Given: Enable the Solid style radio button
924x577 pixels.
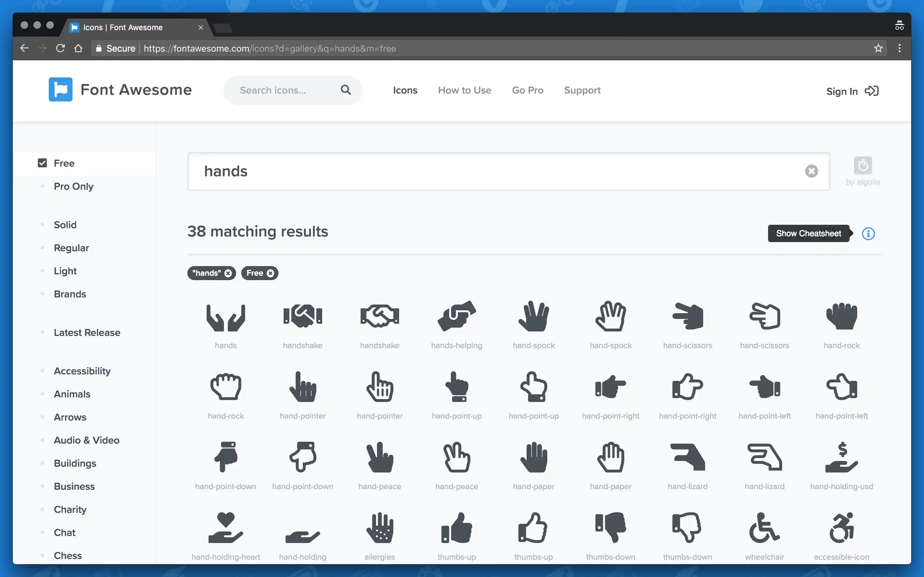Looking at the screenshot, I should point(43,225).
